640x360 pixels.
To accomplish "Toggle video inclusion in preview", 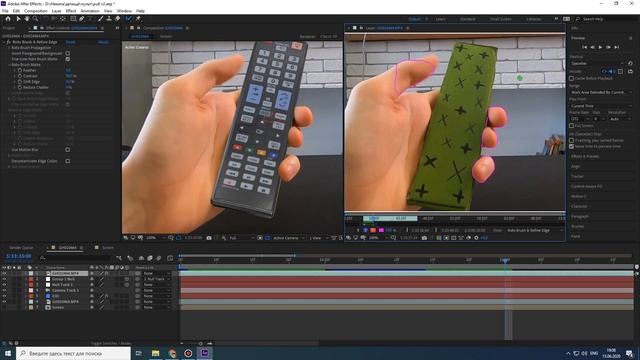I will coord(604,71).
